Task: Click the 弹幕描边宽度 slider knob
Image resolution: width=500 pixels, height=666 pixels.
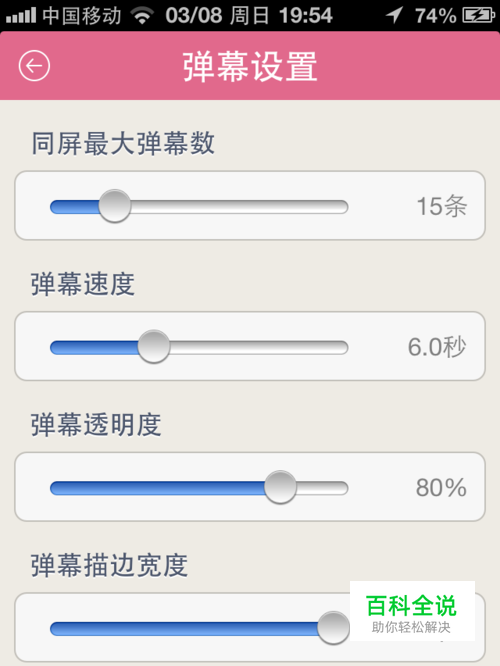Action: [333, 628]
